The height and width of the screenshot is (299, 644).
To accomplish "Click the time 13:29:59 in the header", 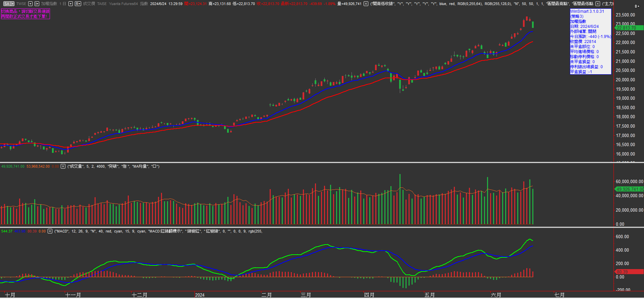I will pos(175,4).
